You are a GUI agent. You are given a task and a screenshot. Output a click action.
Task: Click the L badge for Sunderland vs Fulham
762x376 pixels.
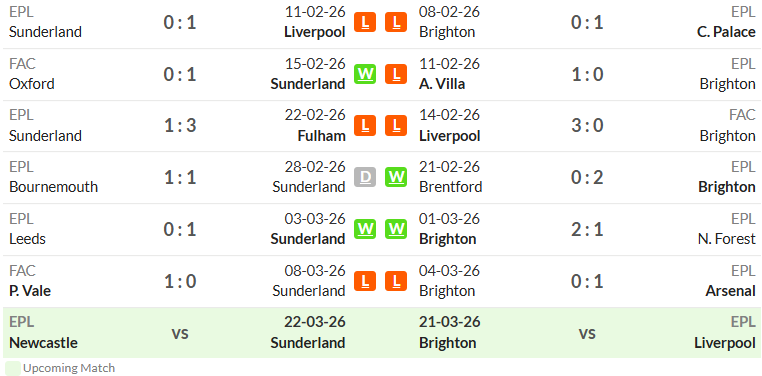(x=365, y=126)
